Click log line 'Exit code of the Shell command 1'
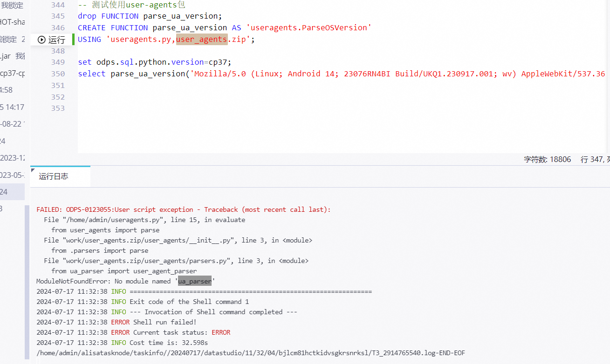Viewport: 610px width, 364px height. pyautogui.click(x=143, y=302)
